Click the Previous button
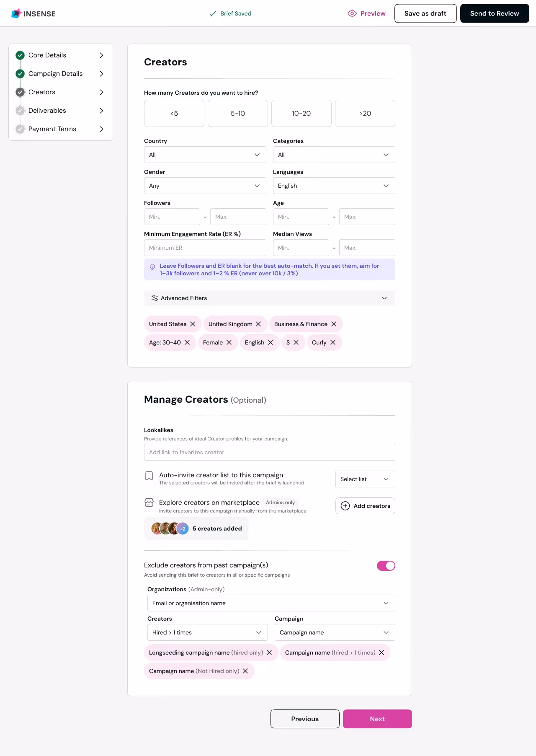 pyautogui.click(x=305, y=719)
